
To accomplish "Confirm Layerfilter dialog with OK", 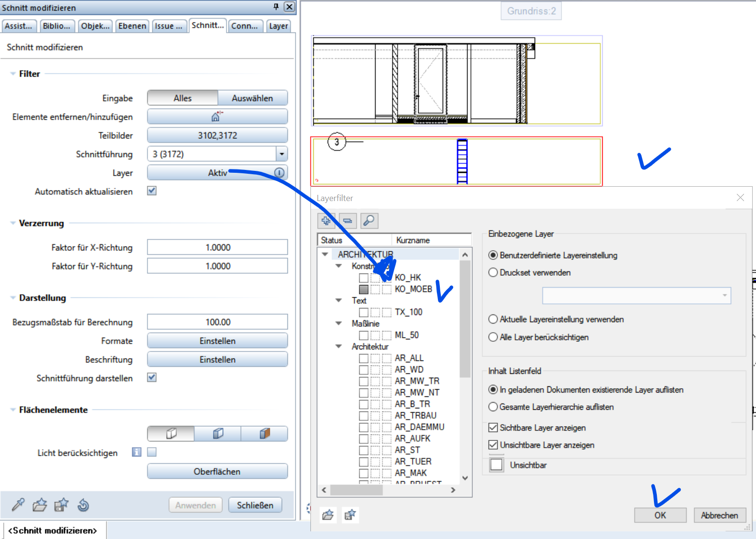I will point(660,515).
